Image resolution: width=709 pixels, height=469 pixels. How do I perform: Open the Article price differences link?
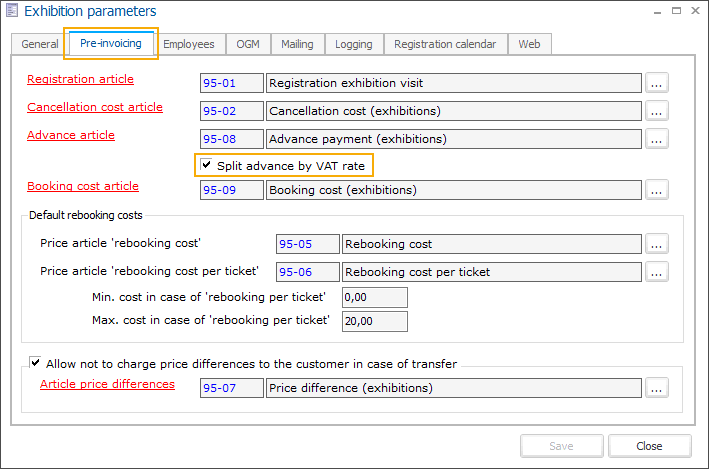click(107, 384)
